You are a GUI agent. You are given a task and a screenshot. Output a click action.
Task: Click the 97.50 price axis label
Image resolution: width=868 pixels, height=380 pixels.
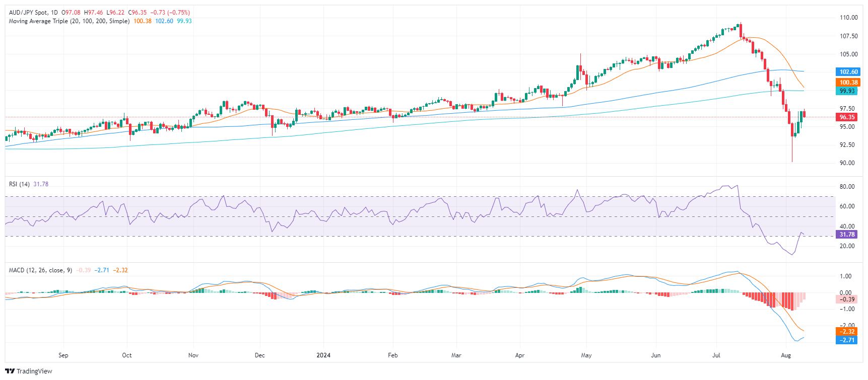[x=847, y=109]
